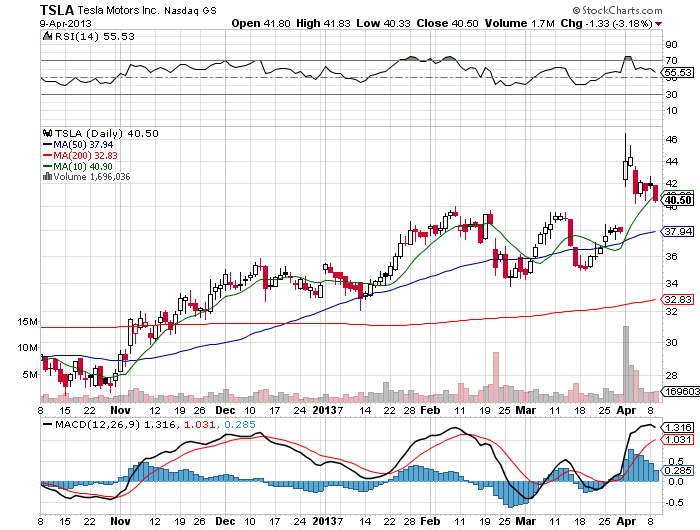700x530 pixels.
Task: Click the boxed 1.031 signal axis tag
Action: pyautogui.click(x=678, y=440)
